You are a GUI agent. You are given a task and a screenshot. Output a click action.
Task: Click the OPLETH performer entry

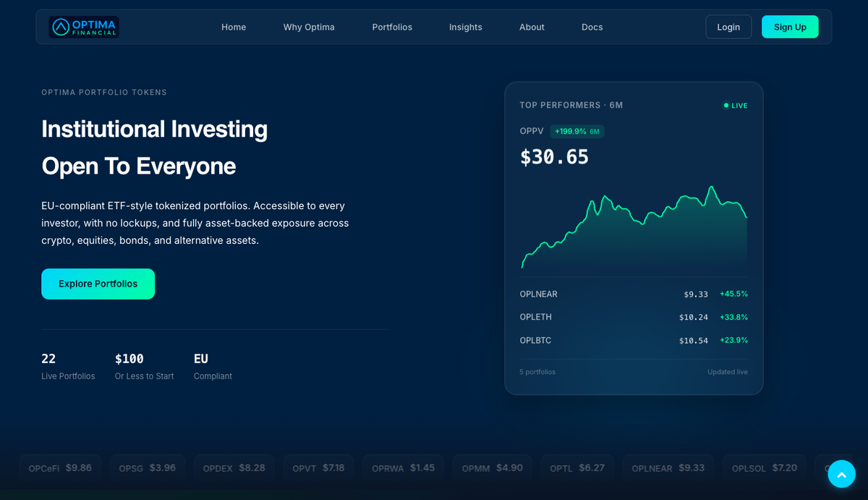pyautogui.click(x=634, y=317)
